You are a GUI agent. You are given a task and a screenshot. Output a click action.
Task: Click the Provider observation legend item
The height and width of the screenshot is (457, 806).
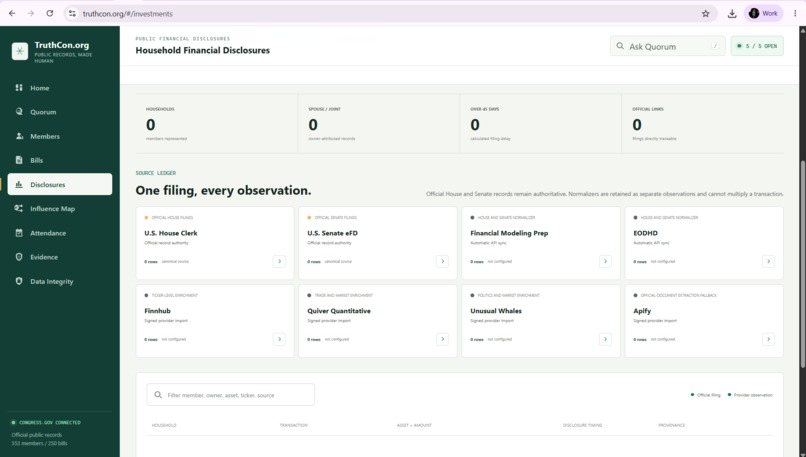(750, 395)
